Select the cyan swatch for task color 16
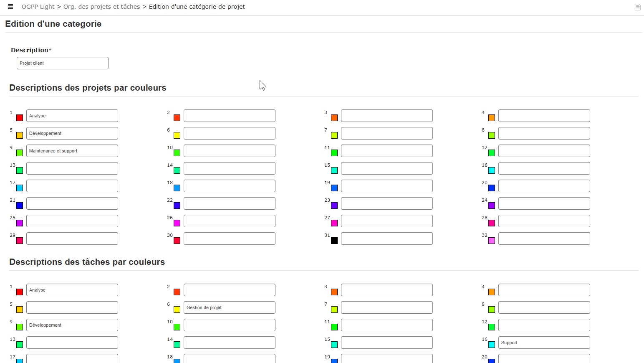This screenshot has height=363, width=644. [492, 345]
